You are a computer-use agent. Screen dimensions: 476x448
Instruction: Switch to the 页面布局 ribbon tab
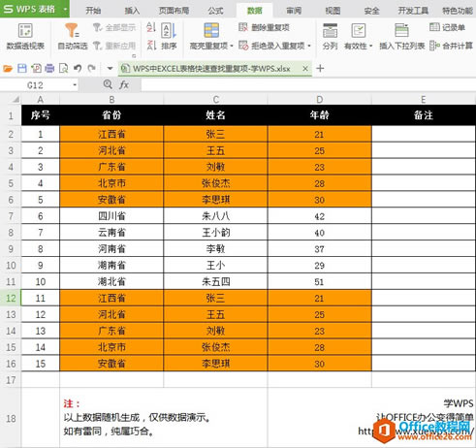(x=174, y=11)
